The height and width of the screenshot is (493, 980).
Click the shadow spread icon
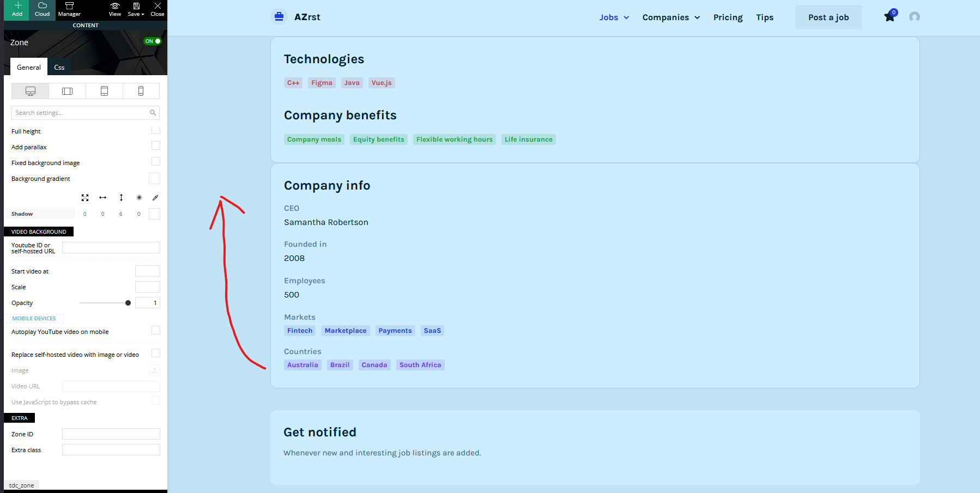(85, 198)
